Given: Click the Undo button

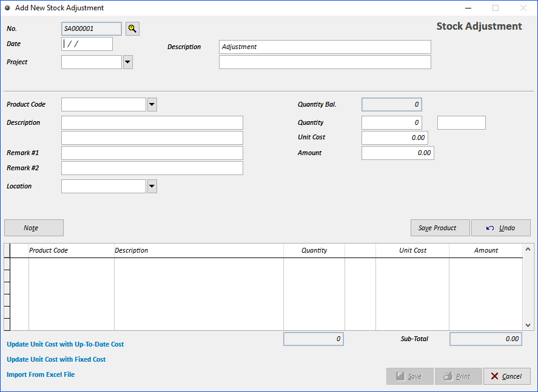Looking at the screenshot, I should [500, 228].
